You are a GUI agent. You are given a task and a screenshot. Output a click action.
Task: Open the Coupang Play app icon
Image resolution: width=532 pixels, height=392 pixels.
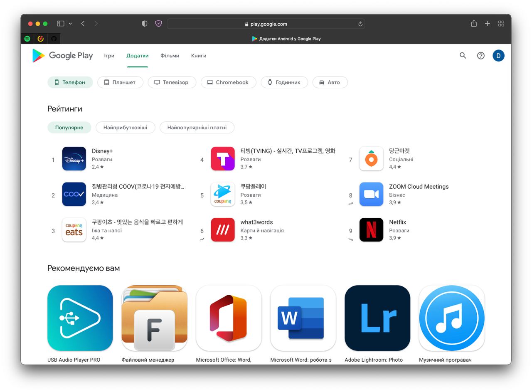point(223,194)
